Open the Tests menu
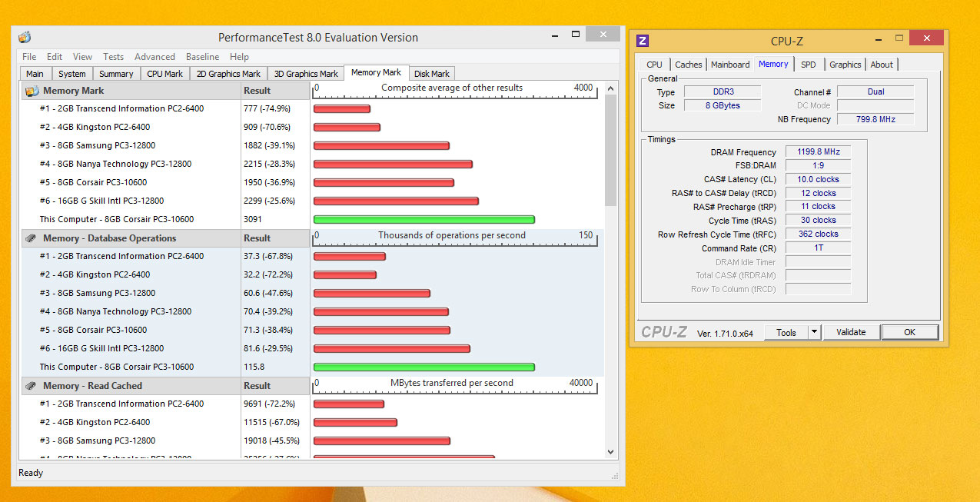 click(x=113, y=57)
